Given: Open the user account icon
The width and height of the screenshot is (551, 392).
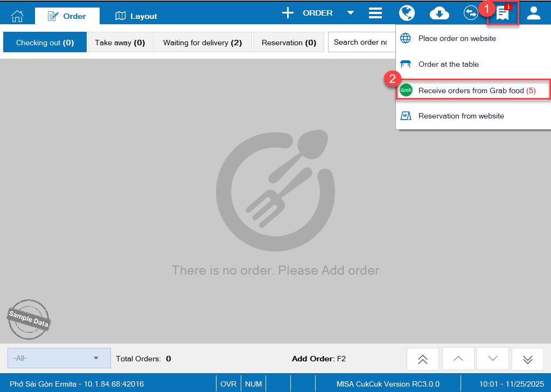Looking at the screenshot, I should (x=533, y=13).
